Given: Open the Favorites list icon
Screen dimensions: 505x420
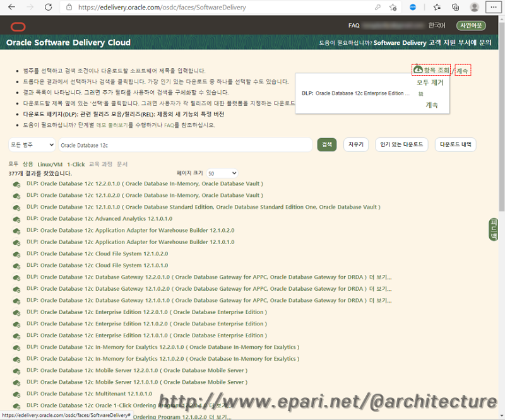Looking at the screenshot, I should tap(437, 7).
